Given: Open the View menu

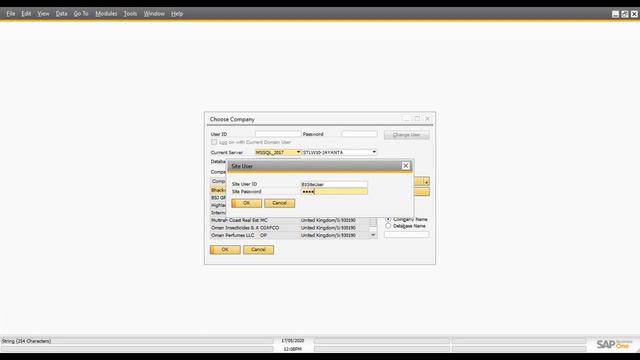Looking at the screenshot, I should point(43,13).
